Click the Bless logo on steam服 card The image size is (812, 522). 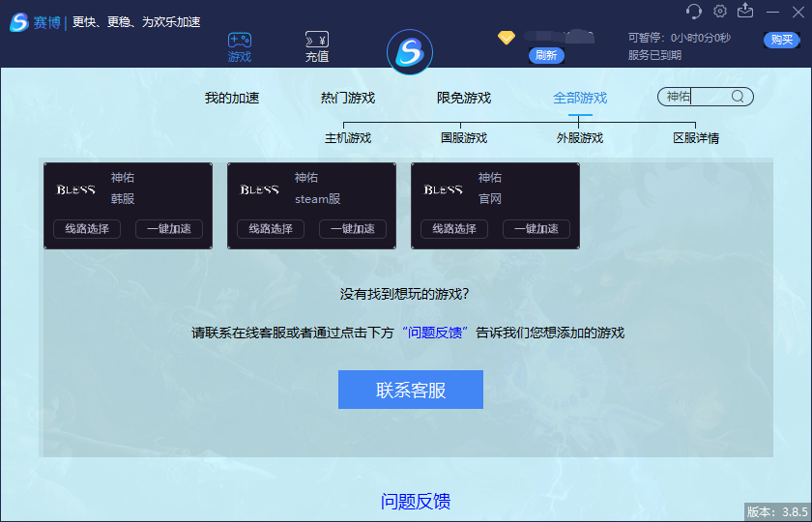pyautogui.click(x=259, y=189)
